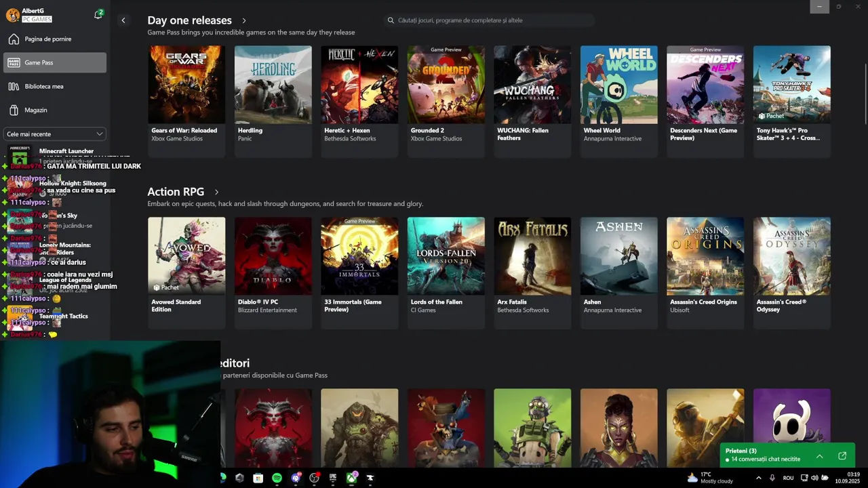The width and height of the screenshot is (868, 488).
Task: Open the Action RPG heading
Action: 176,192
